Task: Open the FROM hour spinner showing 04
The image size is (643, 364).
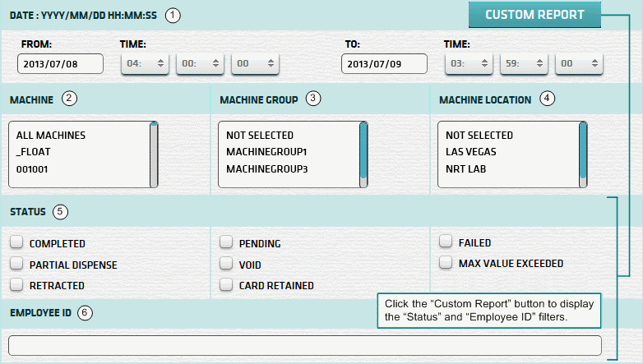Action: click(x=145, y=64)
